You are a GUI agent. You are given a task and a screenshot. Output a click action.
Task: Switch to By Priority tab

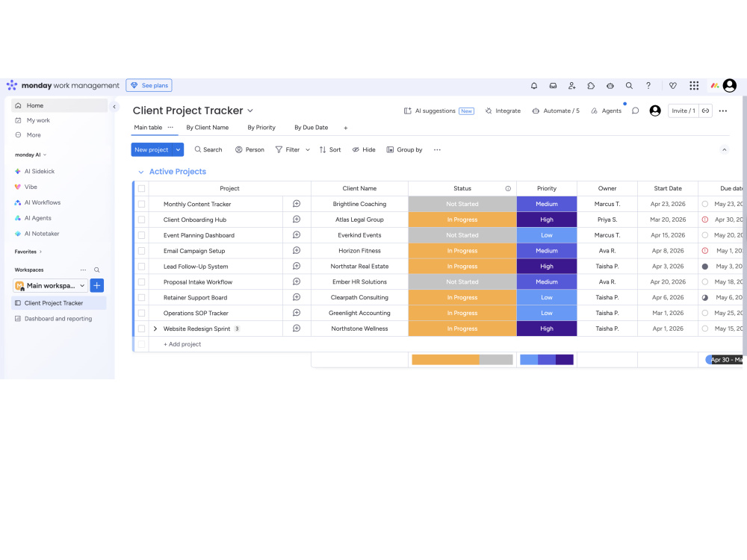(261, 128)
